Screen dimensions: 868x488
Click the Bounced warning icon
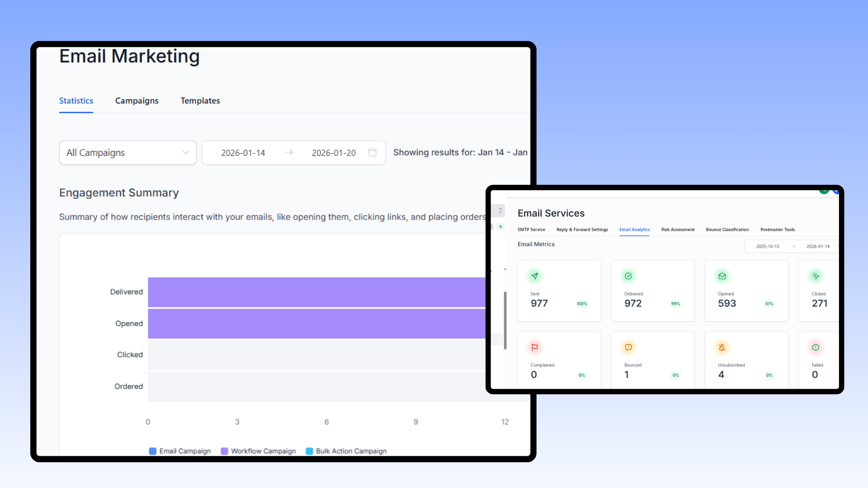click(628, 347)
